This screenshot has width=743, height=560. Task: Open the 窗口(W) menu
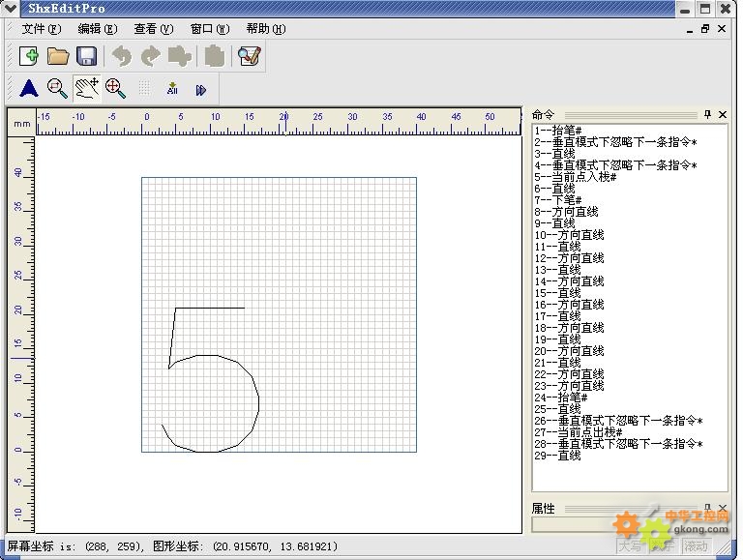[x=210, y=29]
